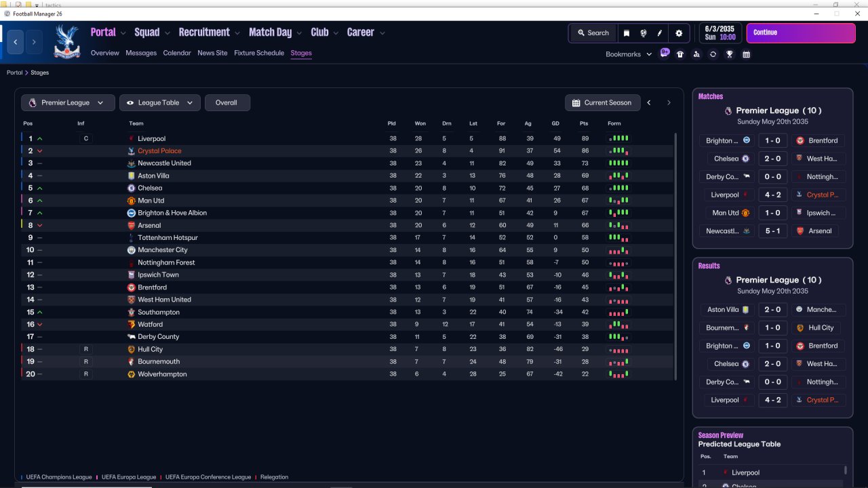Screen dimensions: 868x488
Task: Click the Man Utd badge in table
Action: click(x=132, y=201)
